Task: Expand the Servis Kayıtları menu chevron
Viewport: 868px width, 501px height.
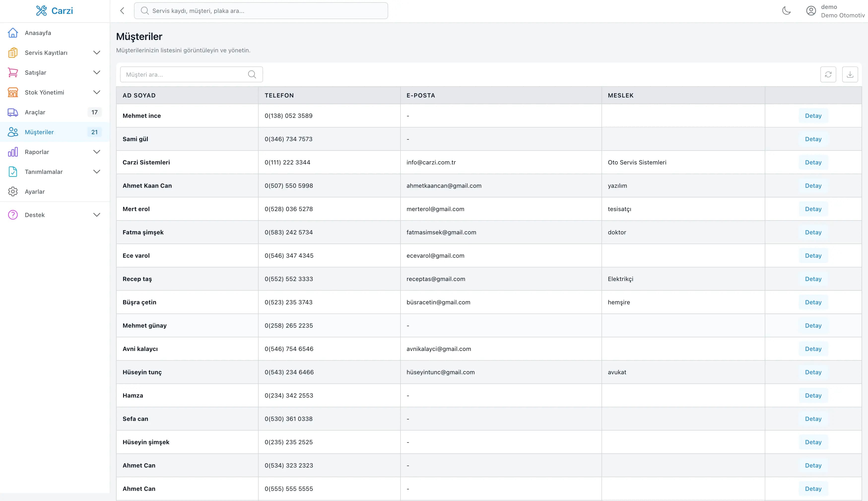Action: pyautogui.click(x=97, y=53)
